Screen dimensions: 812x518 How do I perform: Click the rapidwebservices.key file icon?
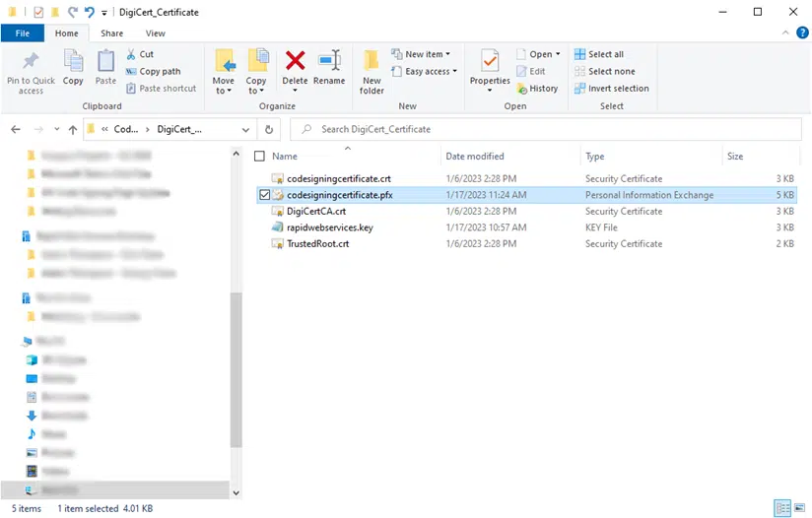[278, 227]
